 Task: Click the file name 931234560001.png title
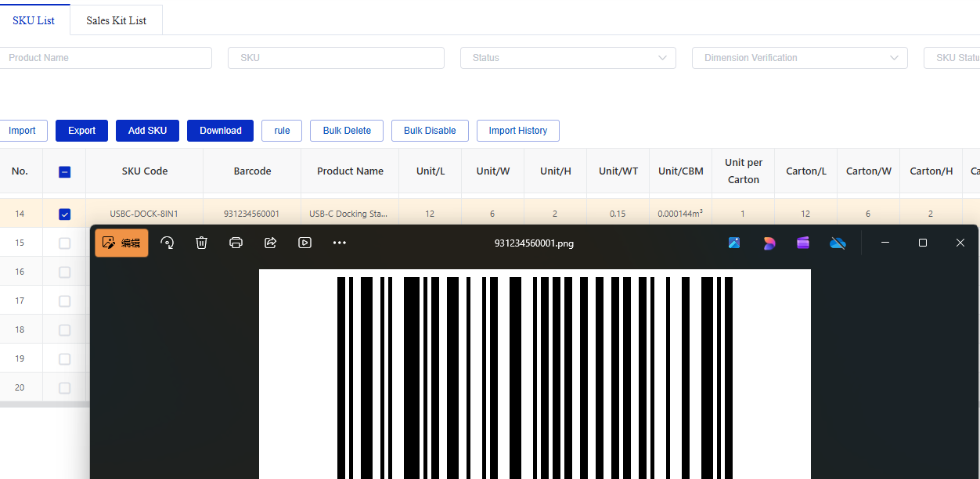pos(534,243)
